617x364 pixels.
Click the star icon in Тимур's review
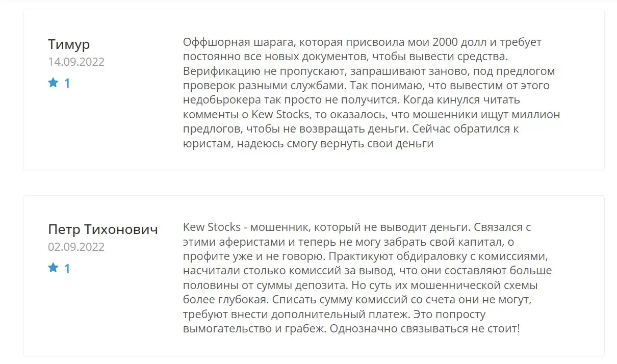point(53,83)
